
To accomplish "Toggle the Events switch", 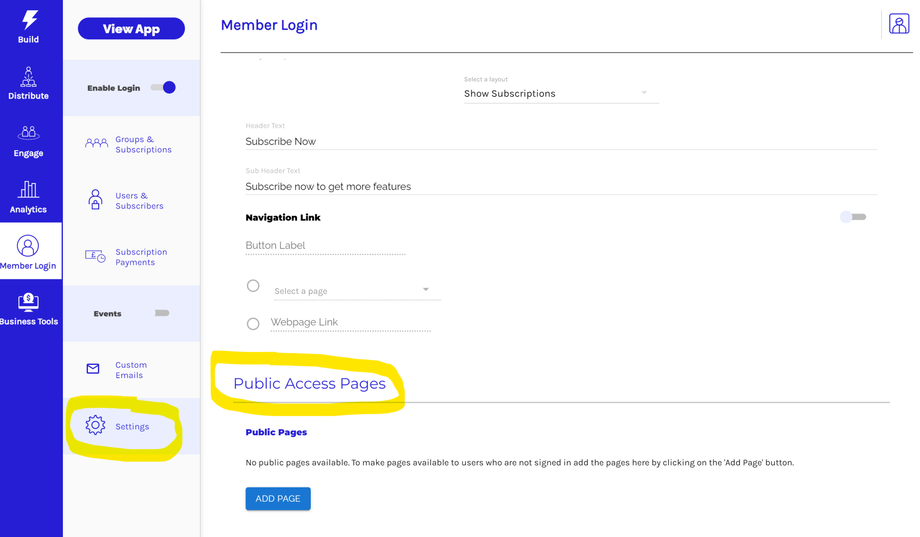I will pyautogui.click(x=161, y=313).
